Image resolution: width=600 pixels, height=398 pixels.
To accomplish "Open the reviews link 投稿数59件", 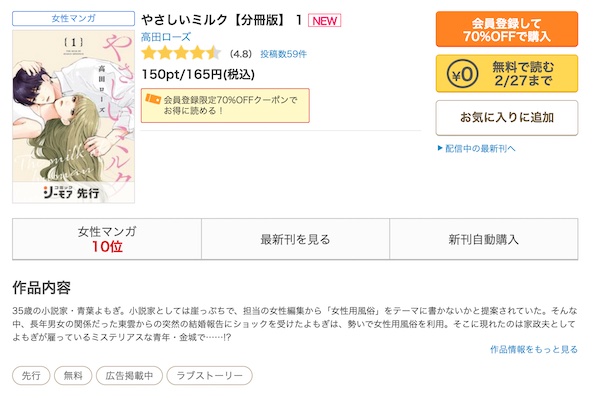I will [x=284, y=54].
